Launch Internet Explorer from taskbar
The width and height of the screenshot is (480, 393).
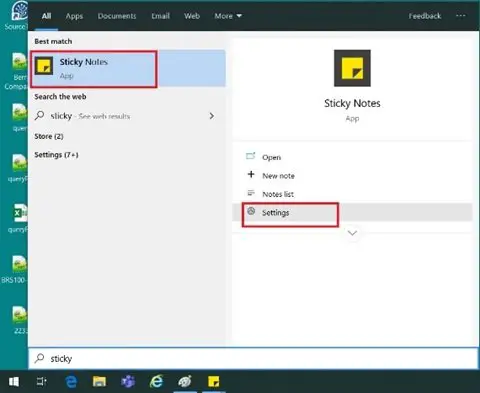point(156,381)
